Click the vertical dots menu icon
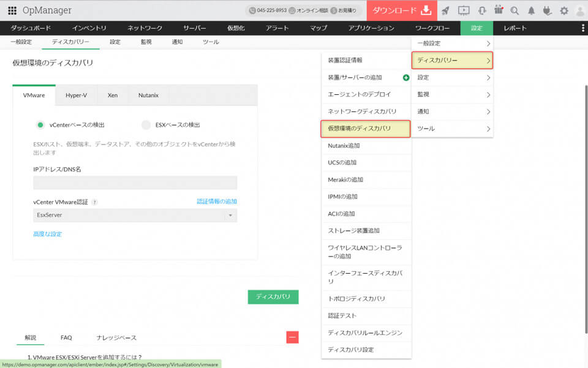This screenshot has height=368, width=588. [582, 28]
